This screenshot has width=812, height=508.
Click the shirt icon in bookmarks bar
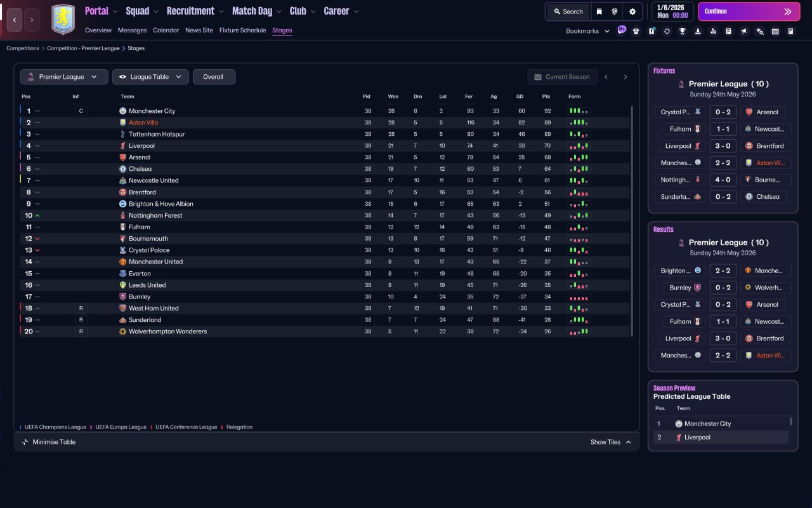636,31
